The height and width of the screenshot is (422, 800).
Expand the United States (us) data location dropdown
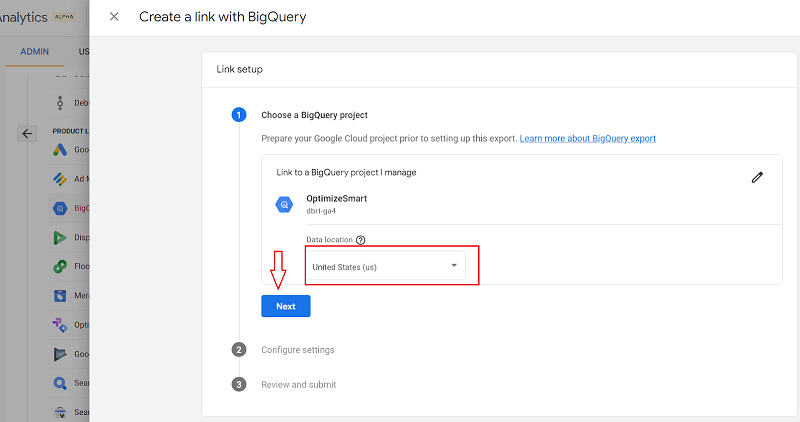386,266
